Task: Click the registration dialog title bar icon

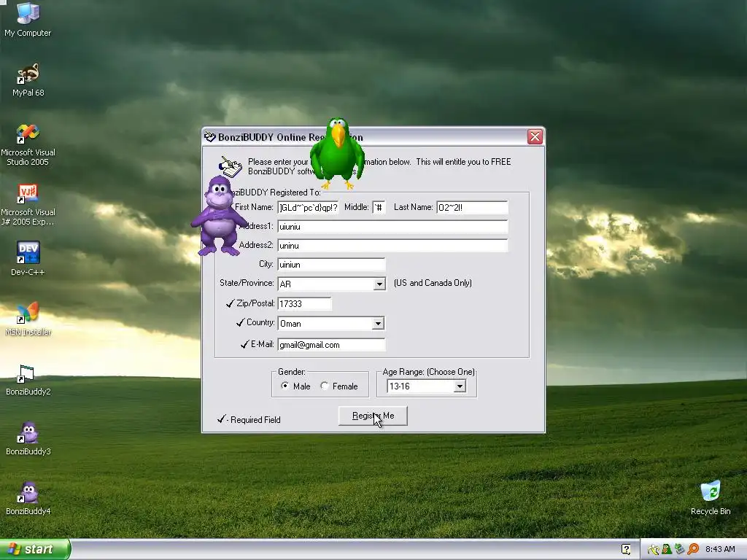Action: pyautogui.click(x=209, y=137)
